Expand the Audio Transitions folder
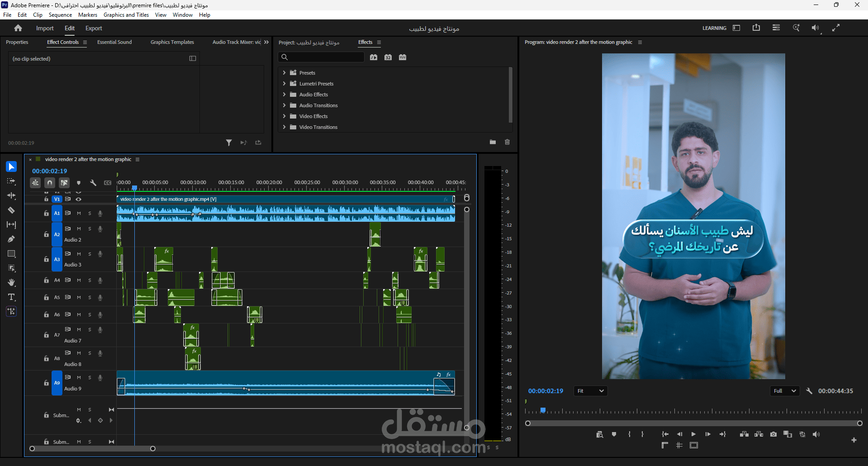 click(284, 105)
